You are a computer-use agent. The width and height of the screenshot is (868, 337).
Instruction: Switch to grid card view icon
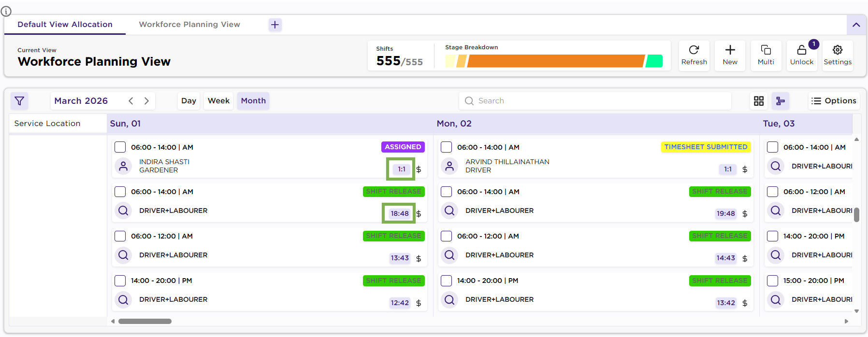(x=759, y=101)
